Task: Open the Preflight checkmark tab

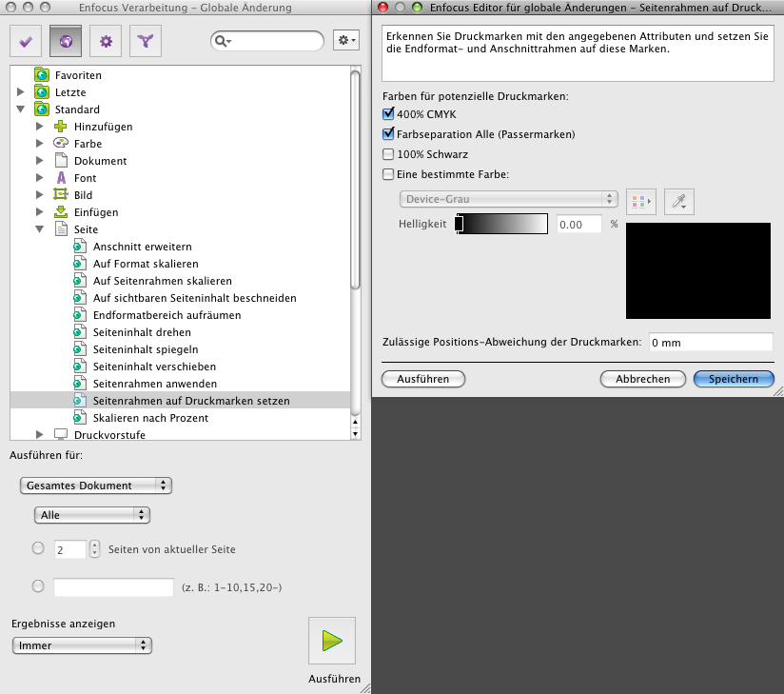Action: [26, 41]
